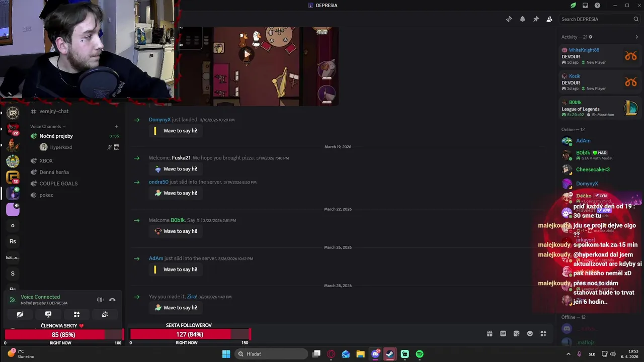Open noise suppression waveform icon
Screen dimensions: 644x362
pos(100,300)
